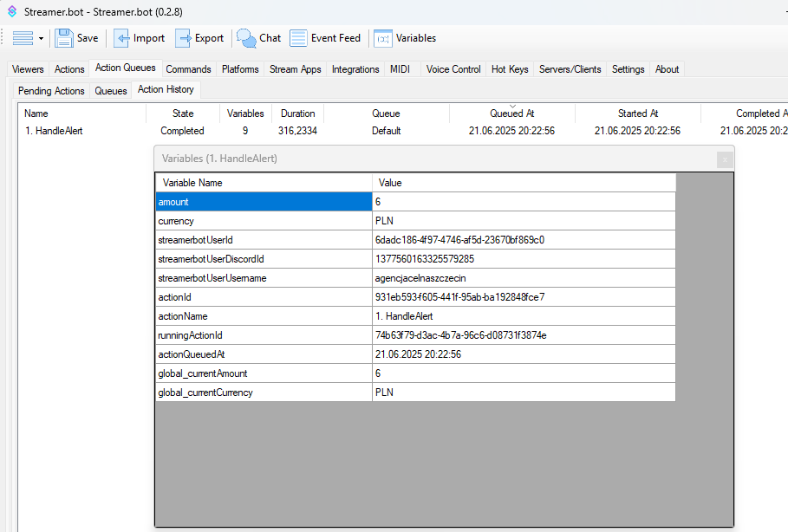Go to the Servers/Clients tab
This screenshot has height=532, width=788.
(570, 69)
